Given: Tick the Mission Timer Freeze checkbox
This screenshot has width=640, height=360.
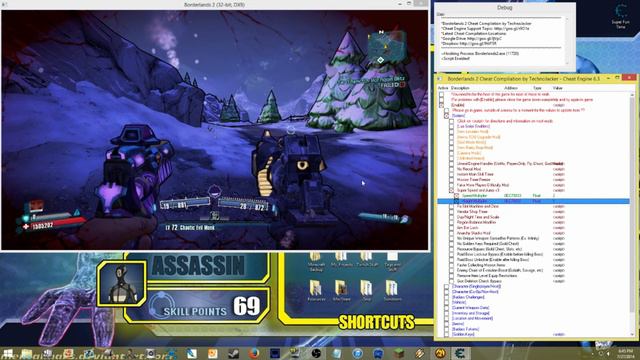Looking at the screenshot, I should coord(451,180).
